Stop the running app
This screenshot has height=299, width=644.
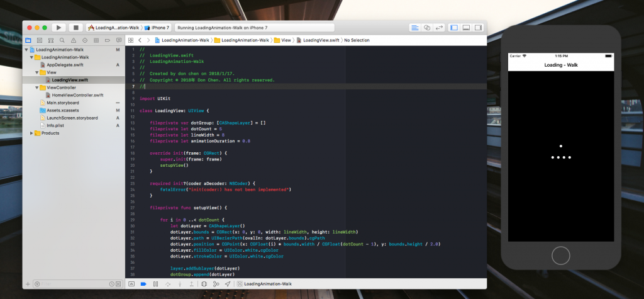(75, 28)
